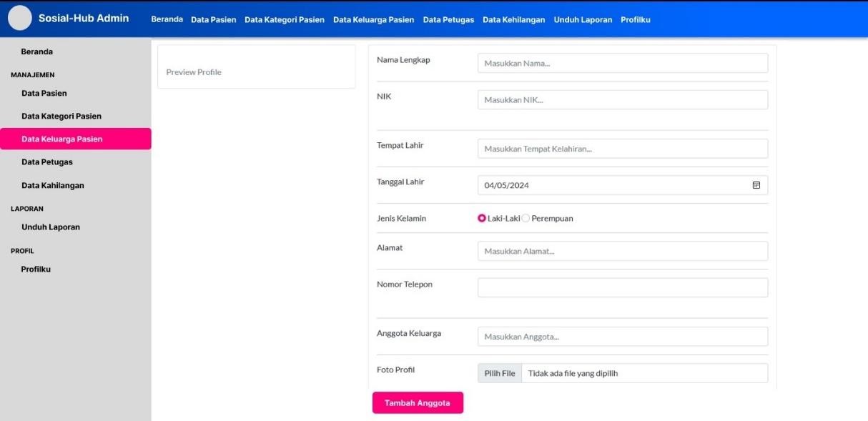868x421 pixels.
Task: Click the Nomor Telepon text box
Action: [622, 287]
